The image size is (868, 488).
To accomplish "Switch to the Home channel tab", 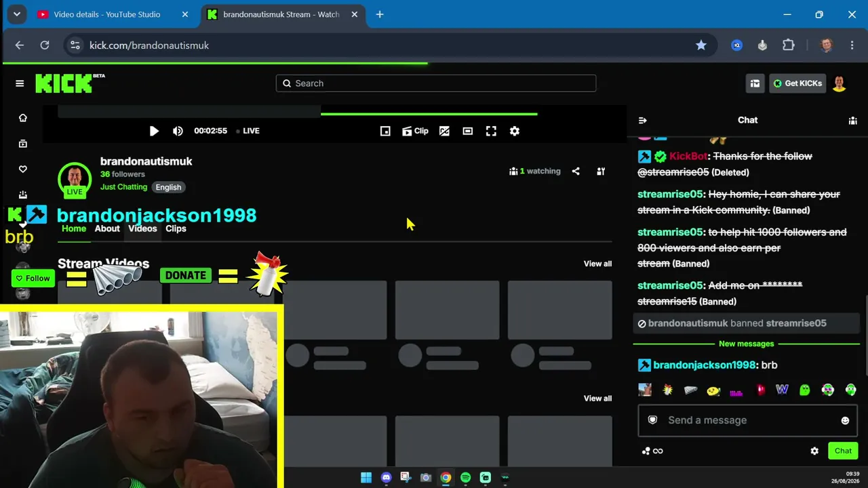I will [x=74, y=228].
